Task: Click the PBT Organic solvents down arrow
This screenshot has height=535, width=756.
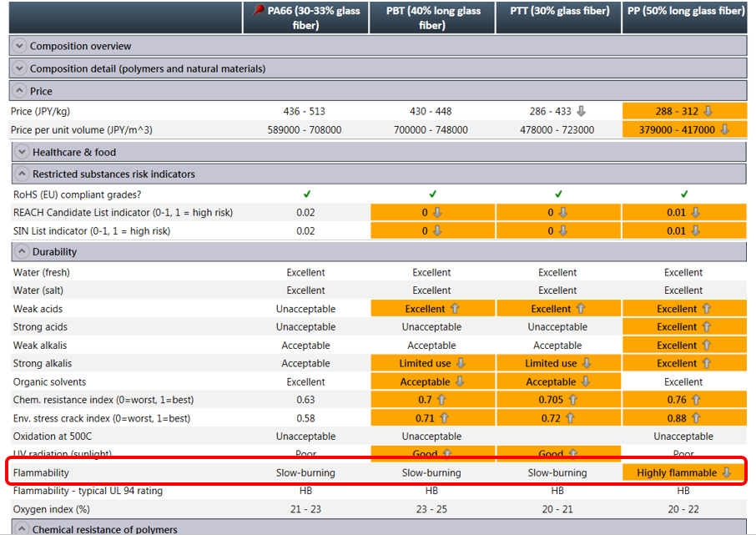Action: click(460, 381)
